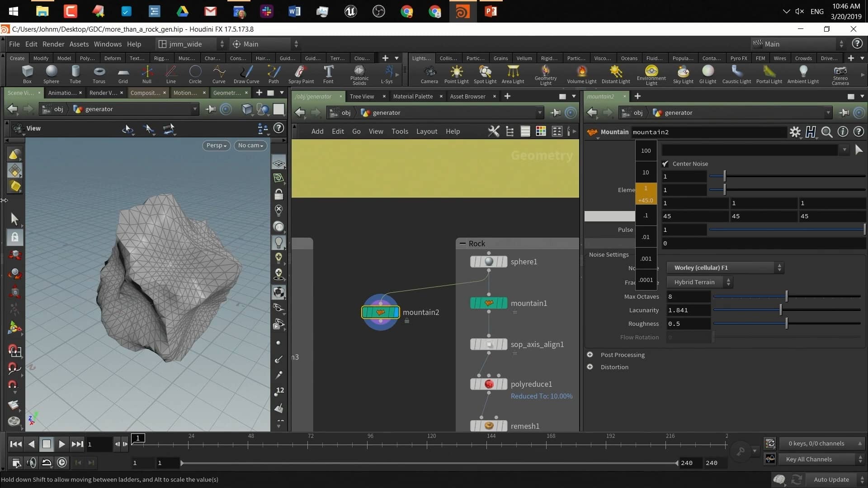The height and width of the screenshot is (488, 868).
Task: Expand the Post Processing section
Action: tap(590, 355)
